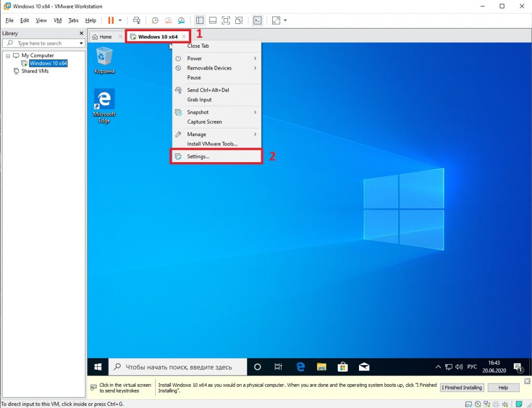Screen dimensions: 532x408
Task: Toggle the Unity mode toolbar icon
Action: (239, 20)
